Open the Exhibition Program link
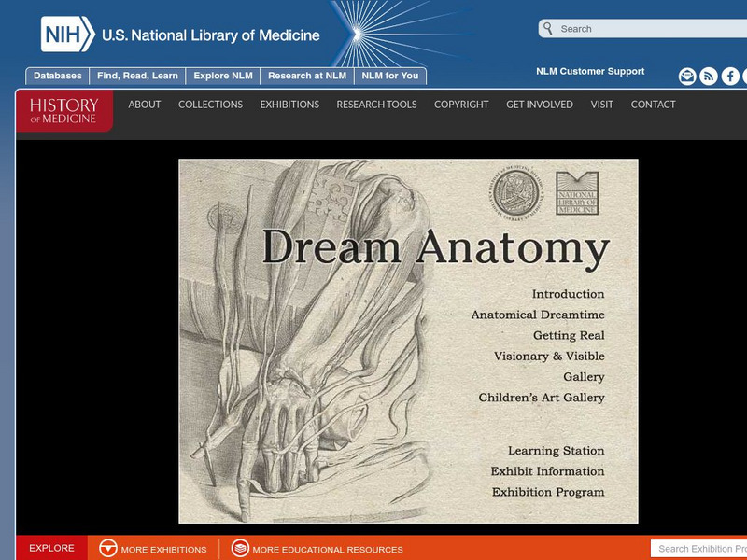Image resolution: width=747 pixels, height=560 pixels. point(548,492)
